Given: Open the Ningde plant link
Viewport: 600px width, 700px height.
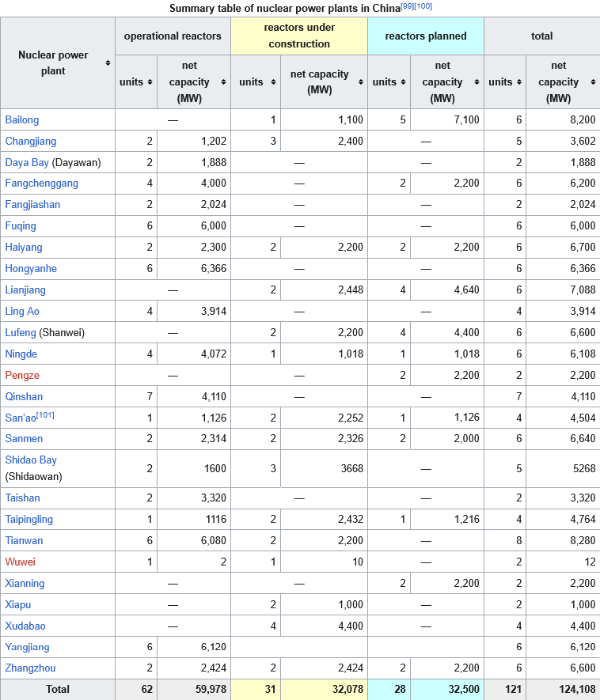Looking at the screenshot, I should 21,354.
